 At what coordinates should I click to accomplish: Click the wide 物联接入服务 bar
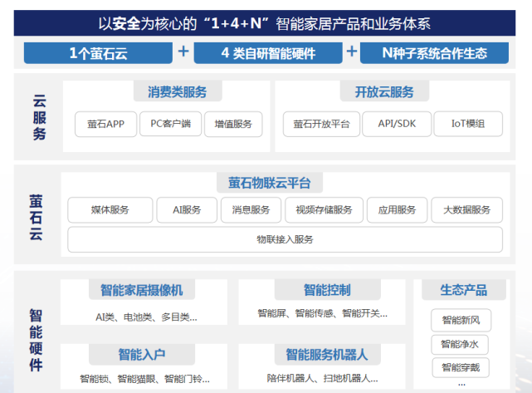pos(285,239)
